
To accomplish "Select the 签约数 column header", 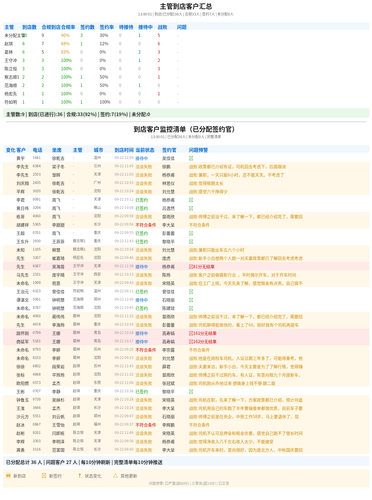I will tap(87, 27).
